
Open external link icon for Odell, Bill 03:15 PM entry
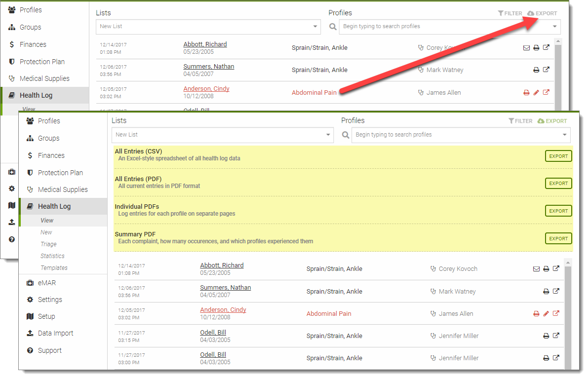pyautogui.click(x=556, y=336)
